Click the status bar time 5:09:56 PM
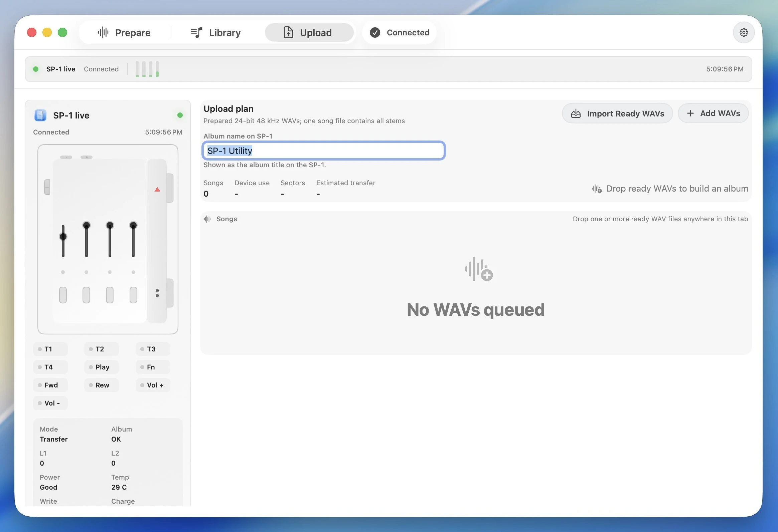This screenshot has height=532, width=778. click(x=725, y=69)
